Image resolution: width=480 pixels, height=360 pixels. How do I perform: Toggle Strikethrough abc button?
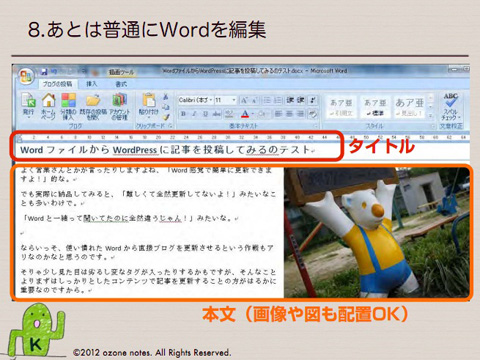[x=217, y=114]
